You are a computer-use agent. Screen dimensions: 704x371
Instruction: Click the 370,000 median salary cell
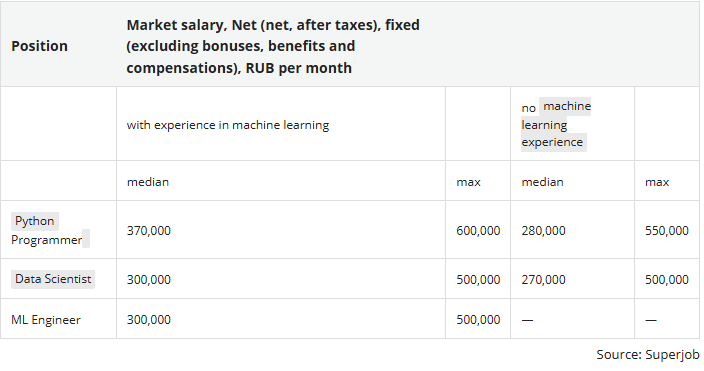pos(149,230)
